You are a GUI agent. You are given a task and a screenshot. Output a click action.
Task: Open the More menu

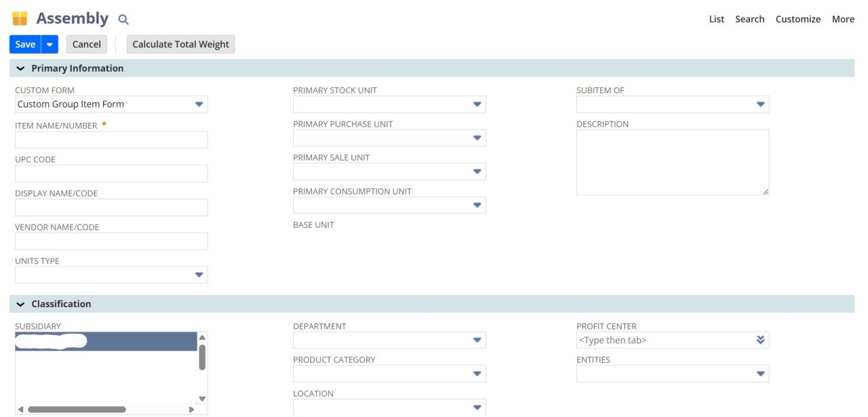click(843, 19)
